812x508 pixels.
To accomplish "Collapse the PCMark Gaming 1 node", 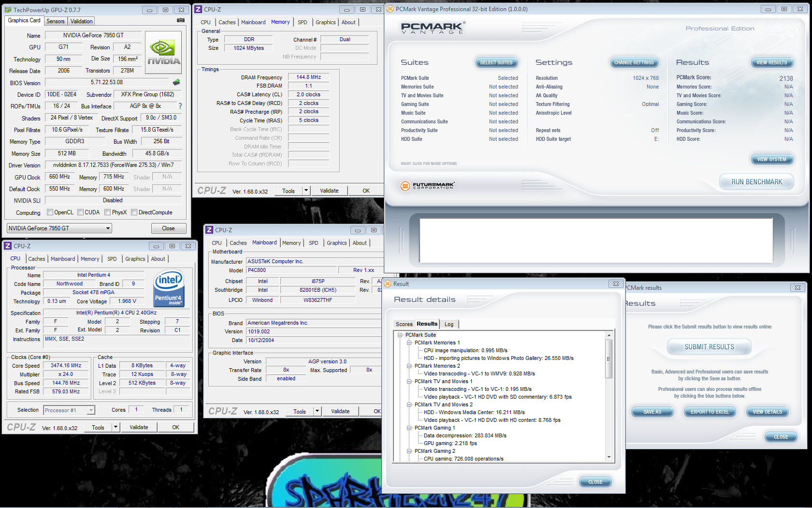I will [409, 428].
